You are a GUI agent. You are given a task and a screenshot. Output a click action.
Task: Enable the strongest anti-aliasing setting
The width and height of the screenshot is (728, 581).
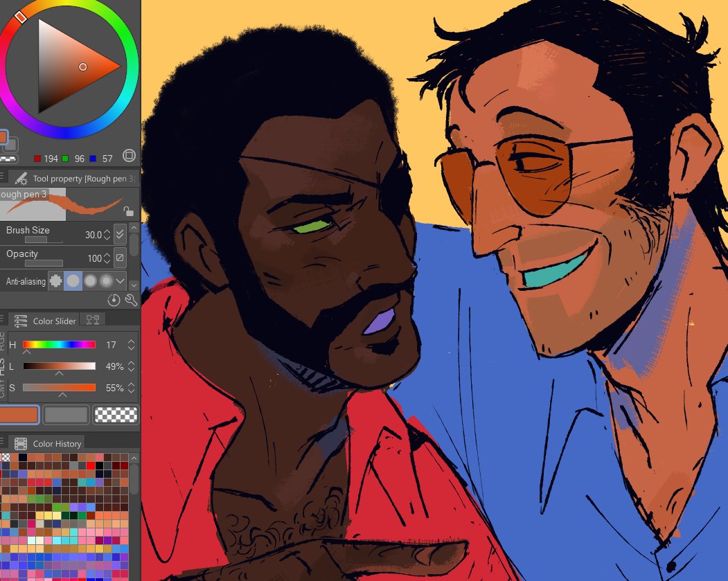pyautogui.click(x=105, y=280)
